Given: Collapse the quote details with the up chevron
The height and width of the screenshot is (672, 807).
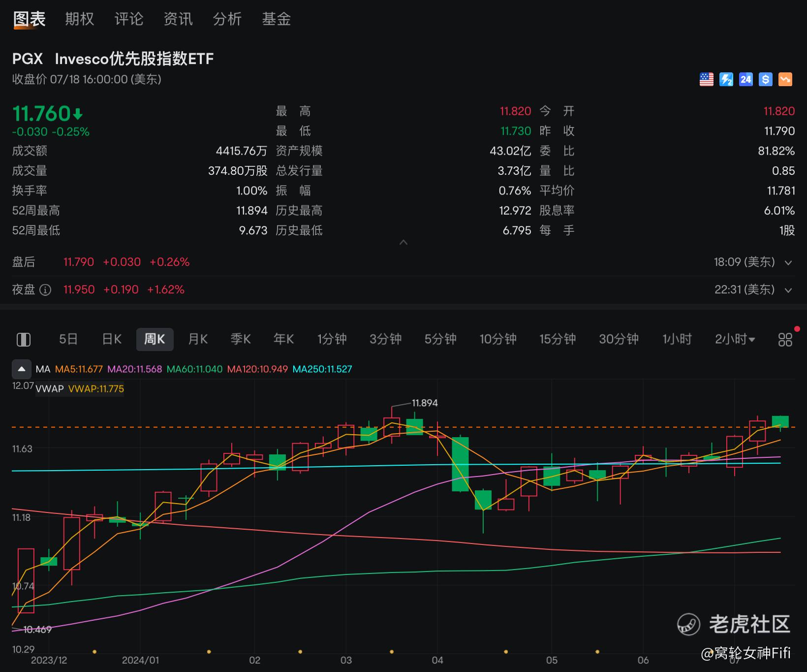Looking at the screenshot, I should (403, 242).
